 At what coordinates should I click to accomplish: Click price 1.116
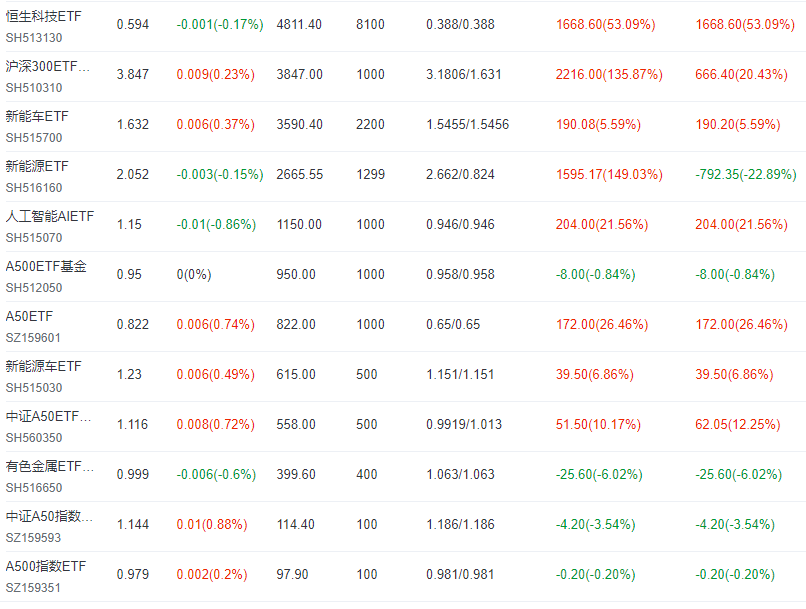pyautogui.click(x=133, y=425)
